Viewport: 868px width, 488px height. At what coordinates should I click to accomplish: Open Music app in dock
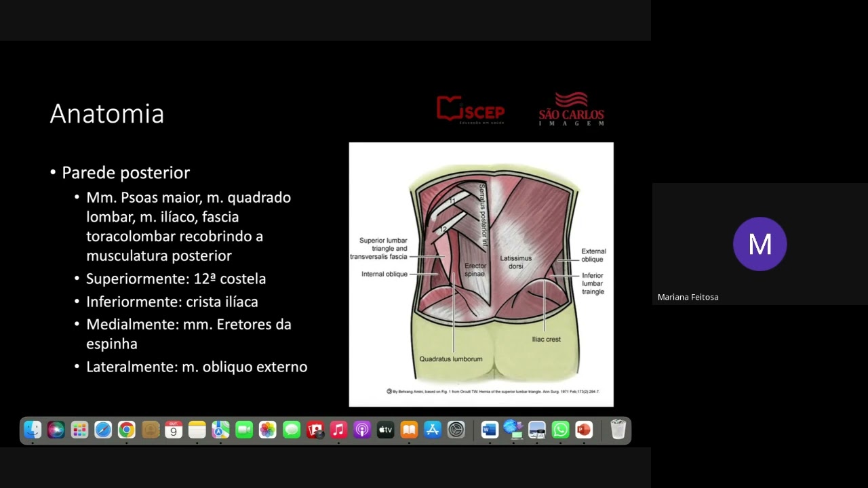pos(338,430)
